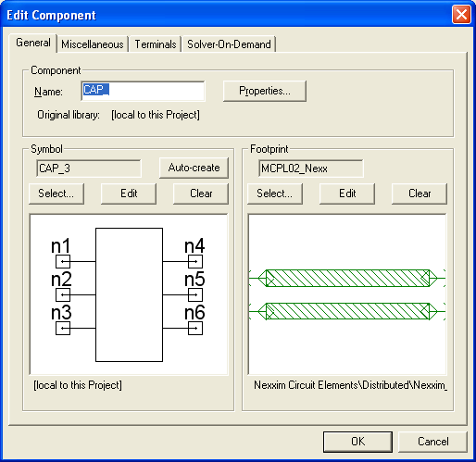476x462 pixels.
Task: Click the MCPL02_Nexx footprint field
Action: click(311, 169)
